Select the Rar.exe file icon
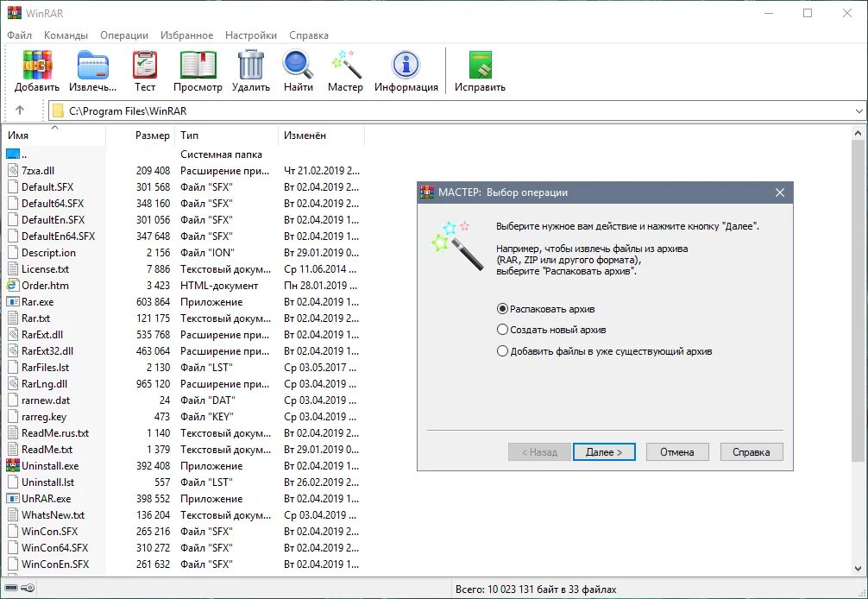Image resolution: width=868 pixels, height=599 pixels. point(13,302)
